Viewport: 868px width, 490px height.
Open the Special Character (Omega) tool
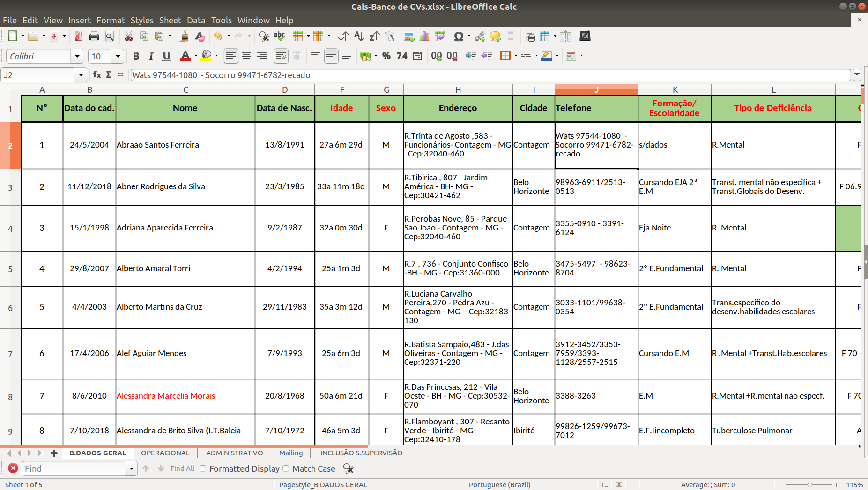pos(459,37)
